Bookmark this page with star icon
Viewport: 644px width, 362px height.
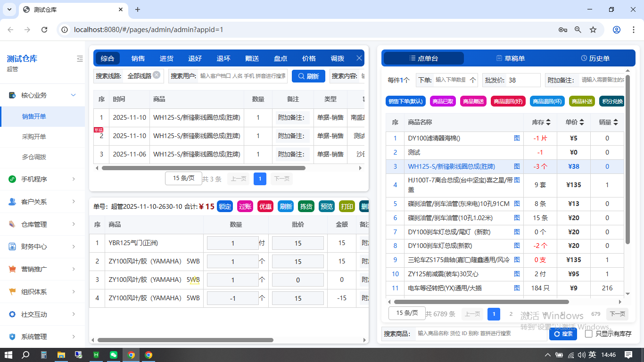click(x=593, y=30)
